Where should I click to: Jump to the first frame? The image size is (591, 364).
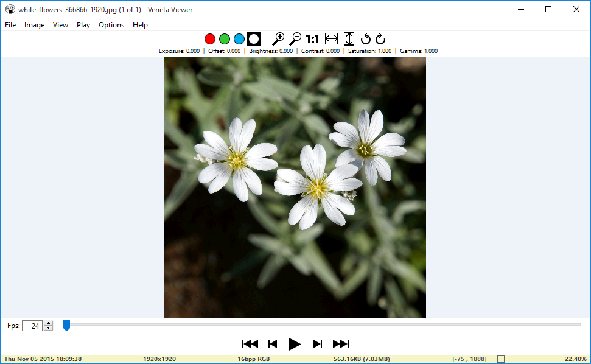click(x=250, y=344)
